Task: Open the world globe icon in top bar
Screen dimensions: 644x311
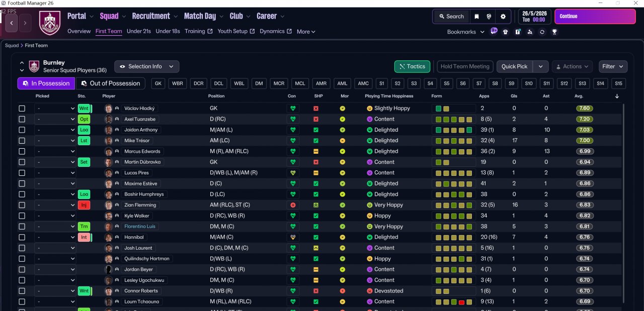Action: click(489, 17)
